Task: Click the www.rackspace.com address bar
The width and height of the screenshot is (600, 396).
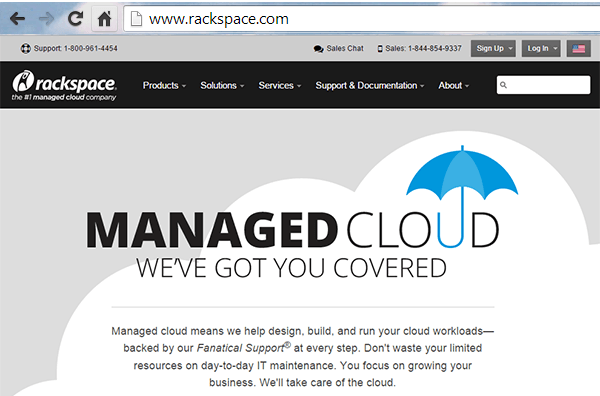Action: tap(361, 19)
